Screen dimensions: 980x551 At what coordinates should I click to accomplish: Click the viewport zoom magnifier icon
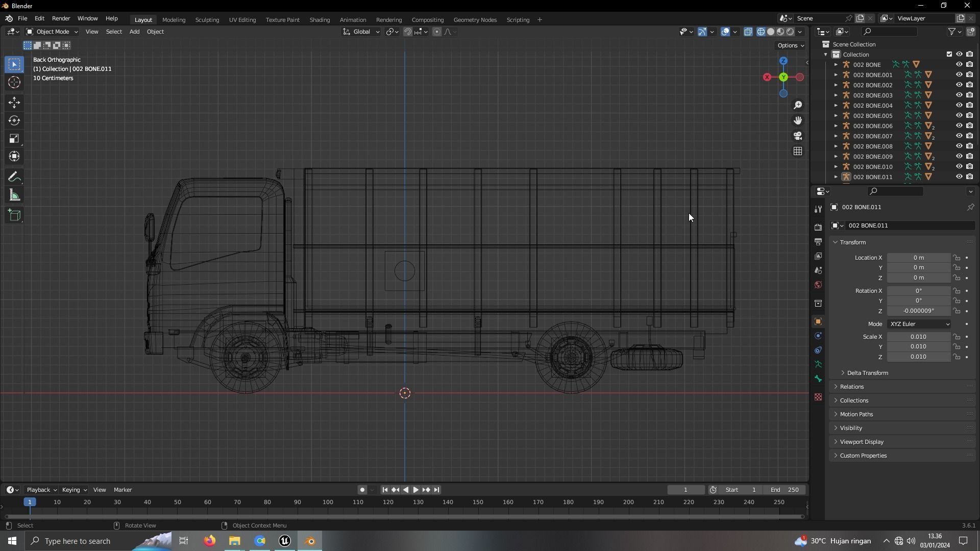797,105
